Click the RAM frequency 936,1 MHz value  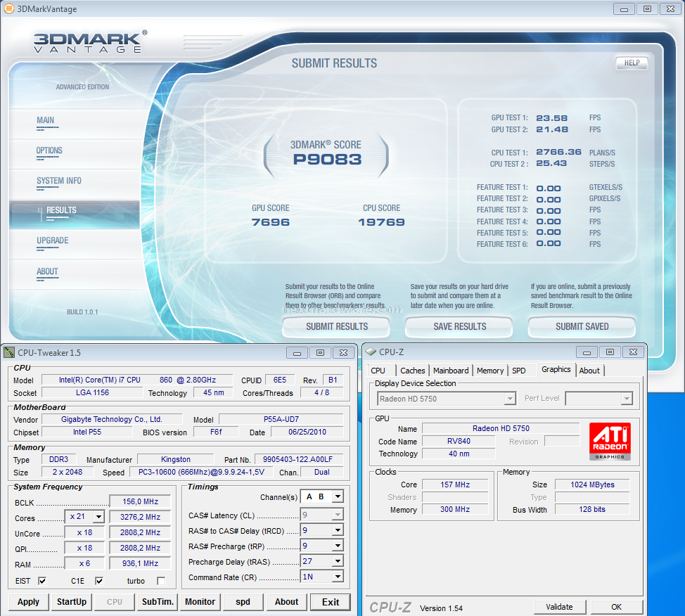140,563
